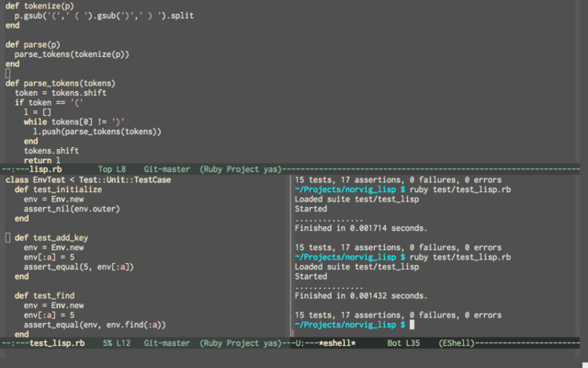
Task: Click the 'assert_equal(env, env.find(:a))' line
Action: click(x=95, y=325)
